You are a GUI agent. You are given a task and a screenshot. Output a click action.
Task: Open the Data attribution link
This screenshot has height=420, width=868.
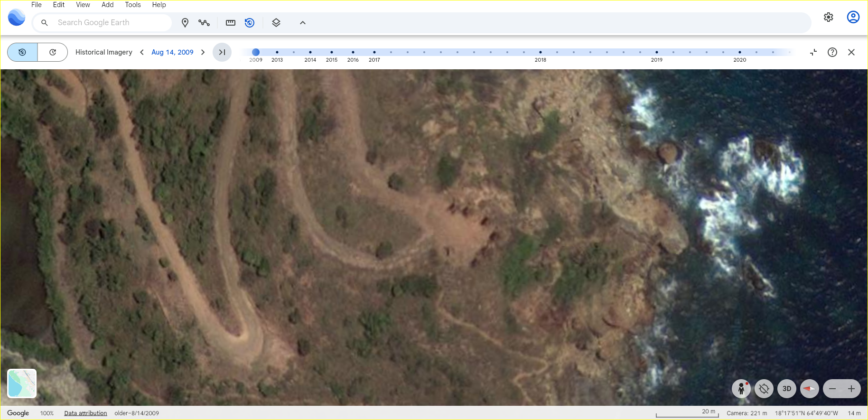click(86, 413)
